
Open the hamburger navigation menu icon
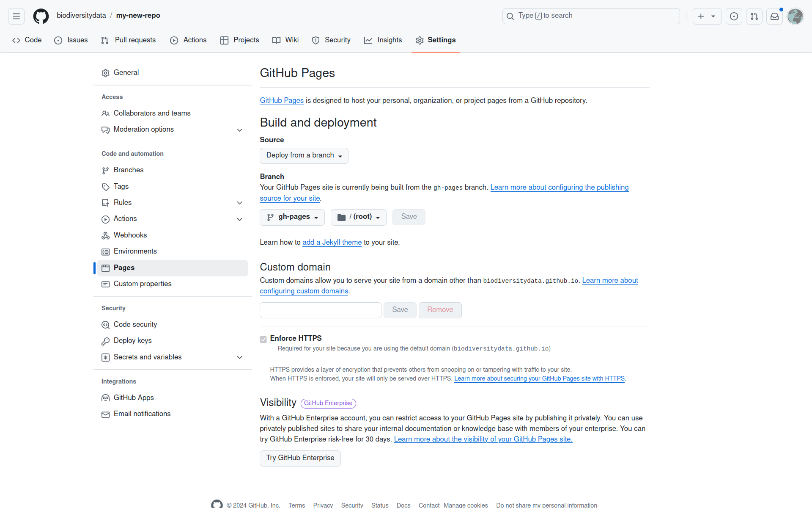[16, 16]
